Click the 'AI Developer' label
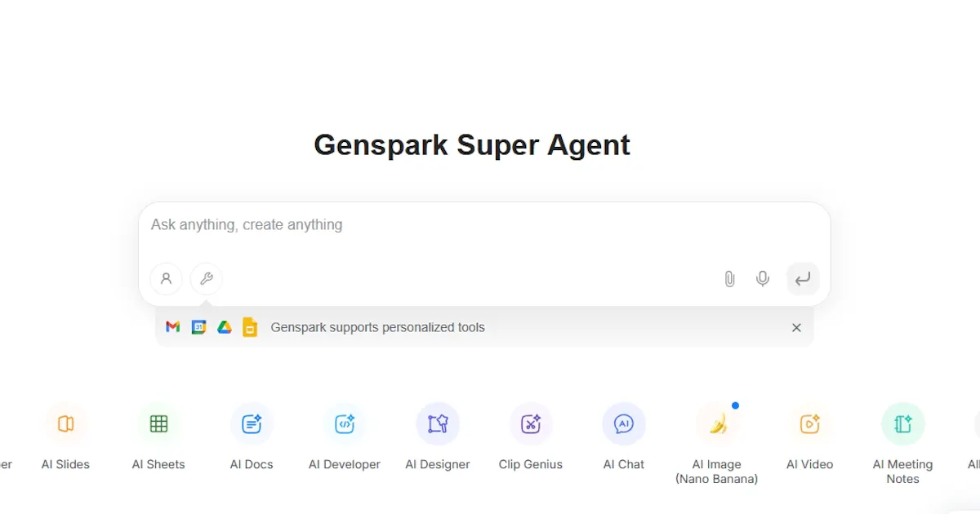This screenshot has height=514, width=980. [x=345, y=464]
